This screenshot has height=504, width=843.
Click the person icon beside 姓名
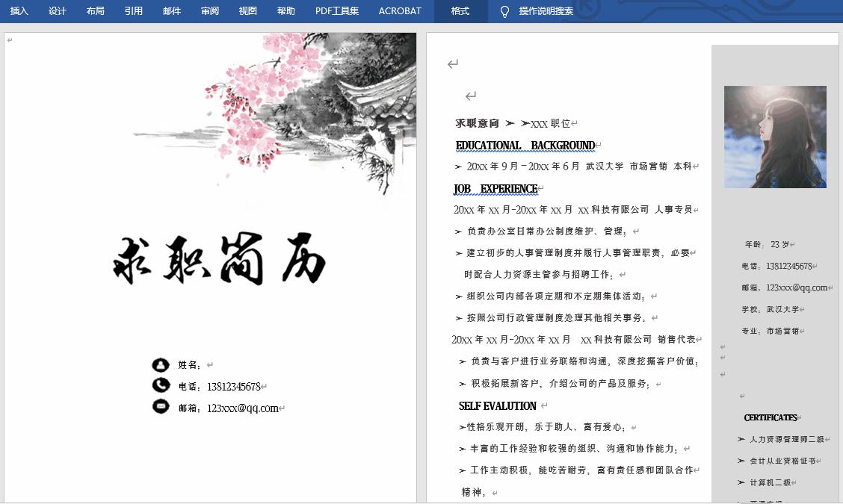click(161, 364)
